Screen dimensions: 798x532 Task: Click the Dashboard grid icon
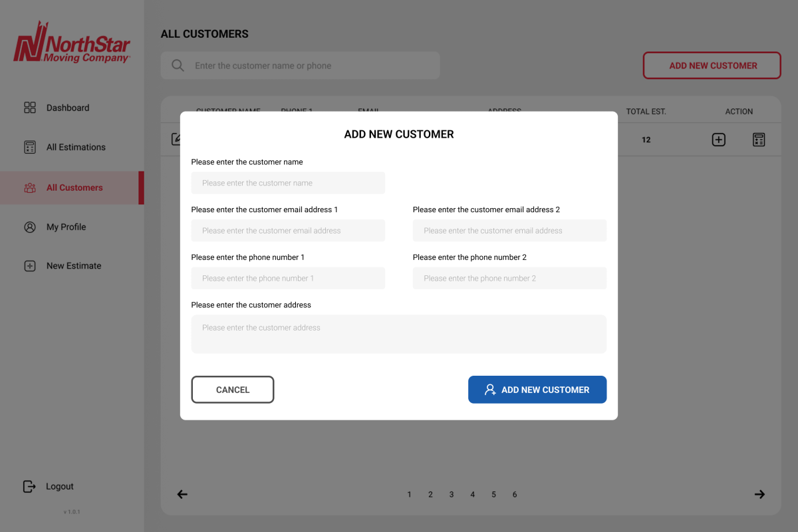coord(30,108)
